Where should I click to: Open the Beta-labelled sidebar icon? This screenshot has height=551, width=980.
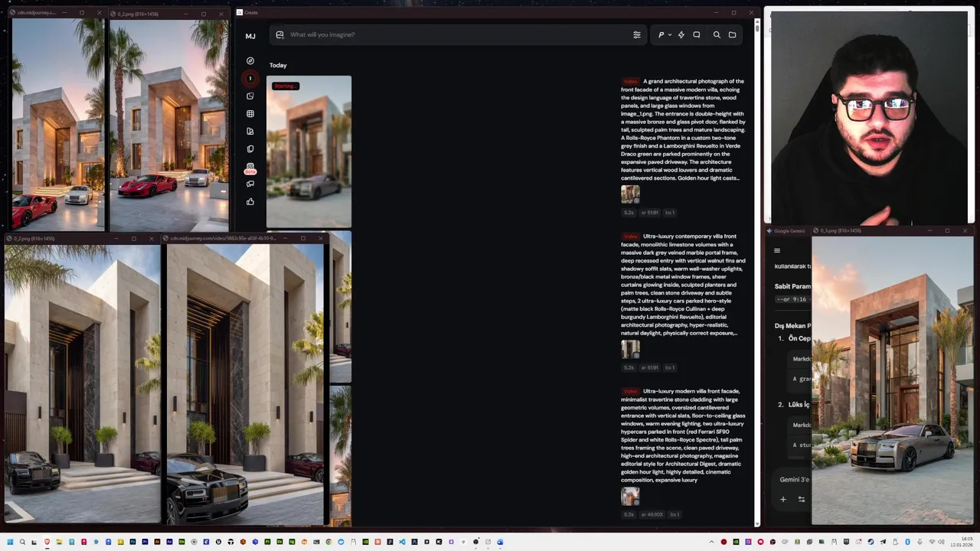click(250, 168)
